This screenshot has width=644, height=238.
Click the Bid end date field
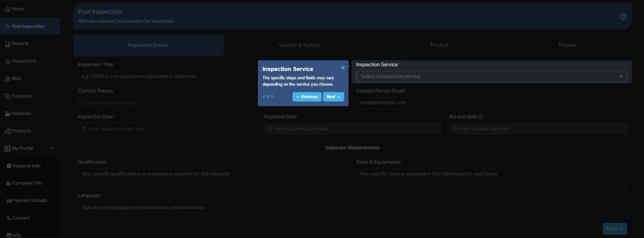tap(538, 129)
